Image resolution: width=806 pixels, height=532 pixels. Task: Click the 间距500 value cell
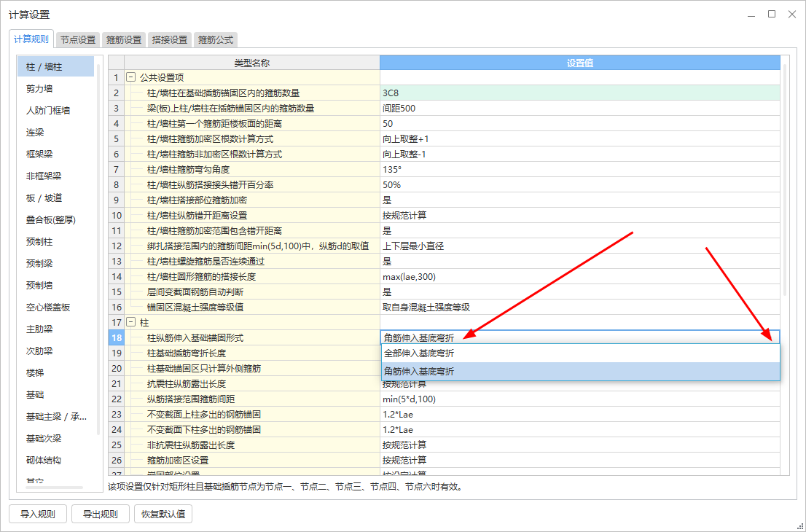tap(580, 109)
